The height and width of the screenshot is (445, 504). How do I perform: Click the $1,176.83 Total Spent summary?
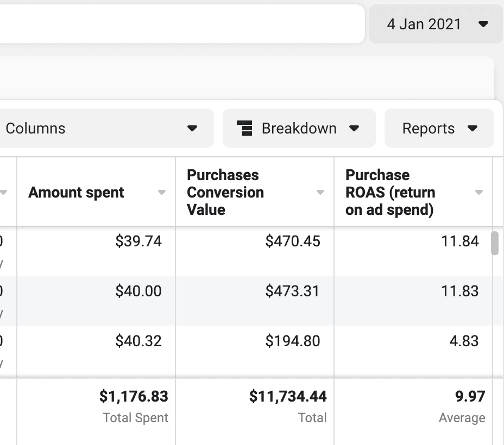(134, 397)
